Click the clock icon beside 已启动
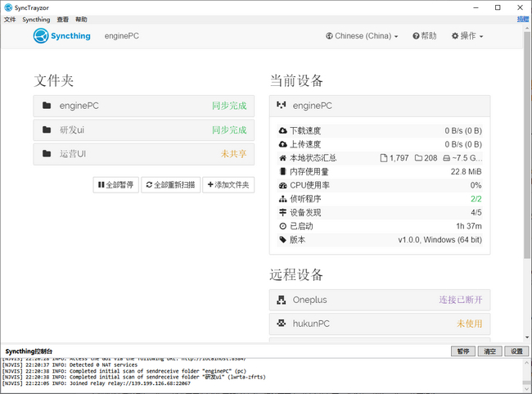 (x=282, y=226)
